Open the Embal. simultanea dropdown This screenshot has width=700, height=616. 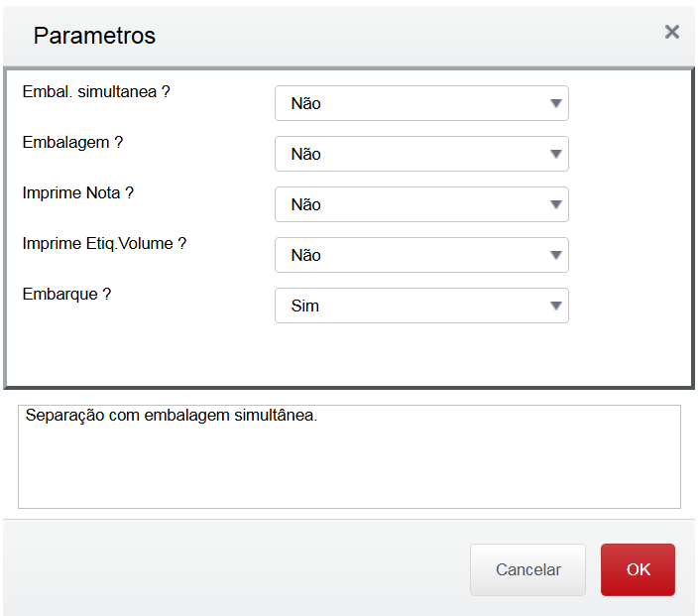(421, 103)
